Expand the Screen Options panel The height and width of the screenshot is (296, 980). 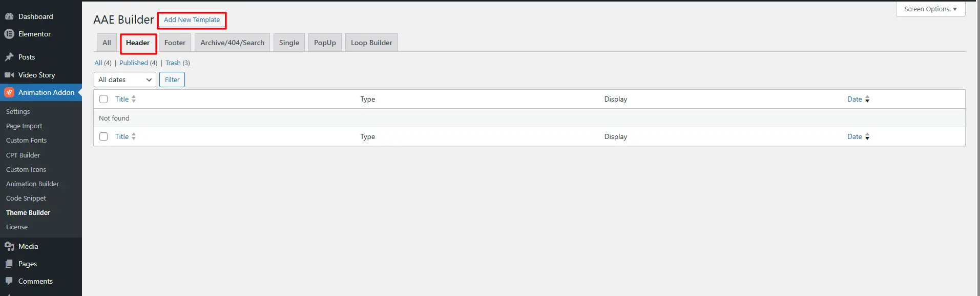[930, 9]
